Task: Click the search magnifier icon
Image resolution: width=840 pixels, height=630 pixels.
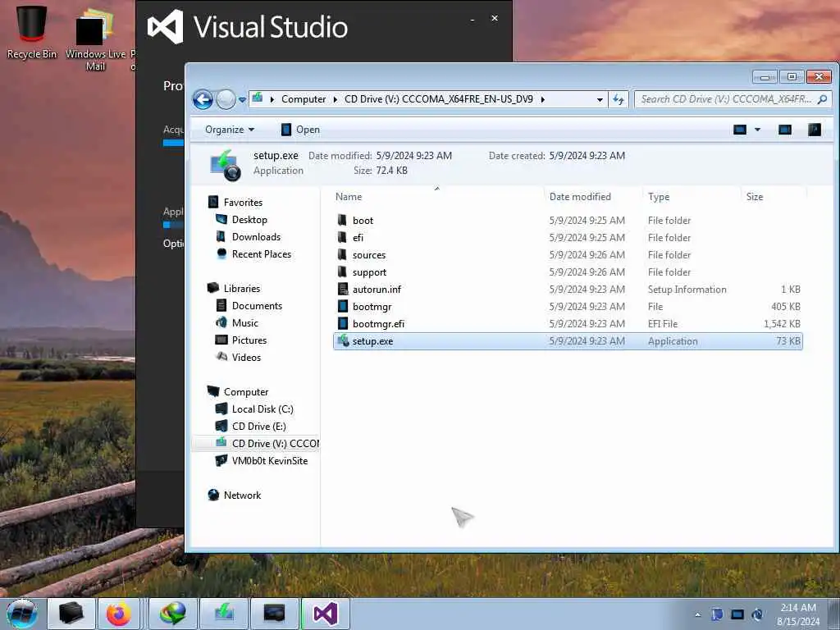Action: click(x=822, y=99)
